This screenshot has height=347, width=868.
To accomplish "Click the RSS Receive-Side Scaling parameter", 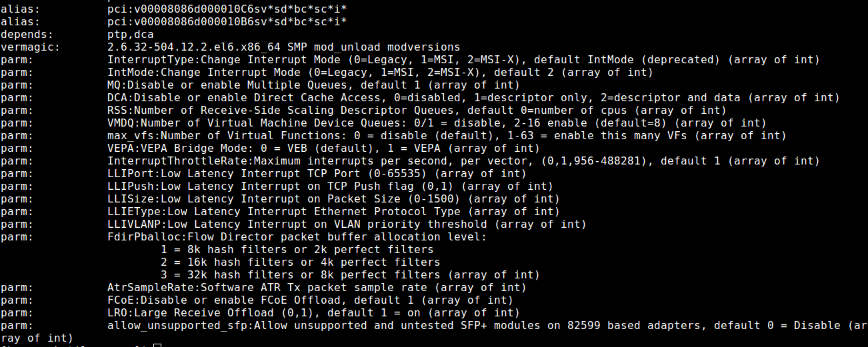I will [417, 111].
